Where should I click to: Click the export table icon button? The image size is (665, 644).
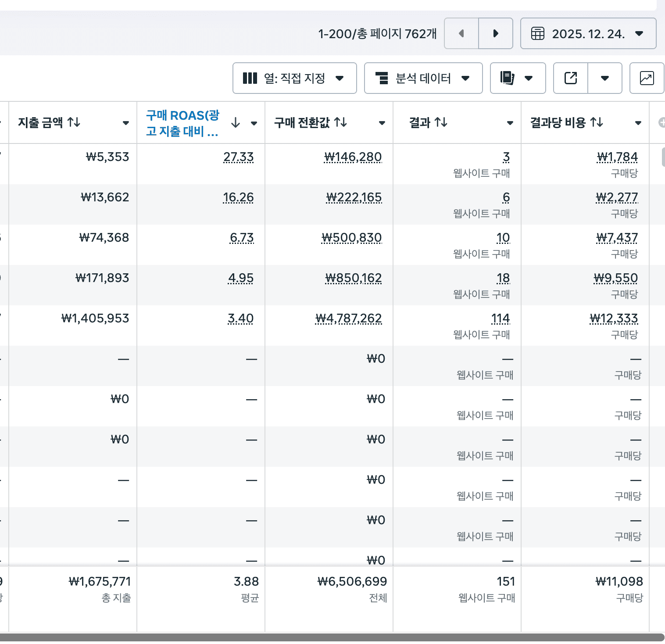point(571,78)
